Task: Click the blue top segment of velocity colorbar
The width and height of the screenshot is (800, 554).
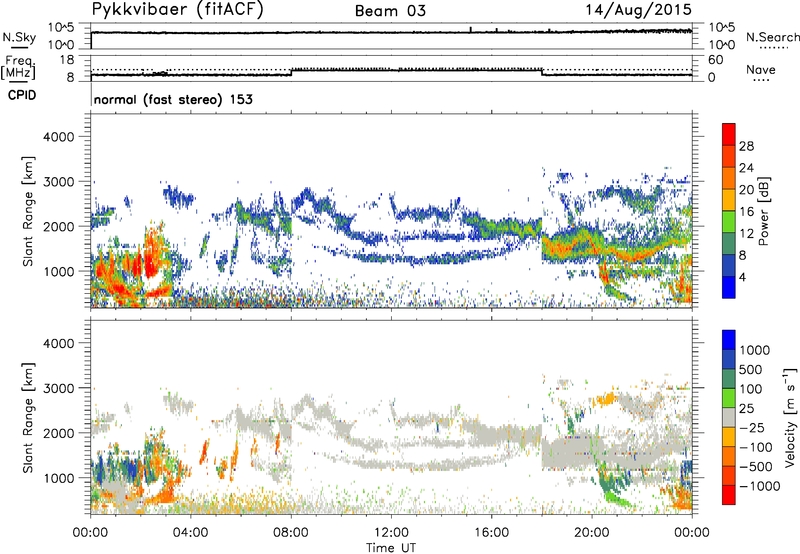Action: point(729,340)
